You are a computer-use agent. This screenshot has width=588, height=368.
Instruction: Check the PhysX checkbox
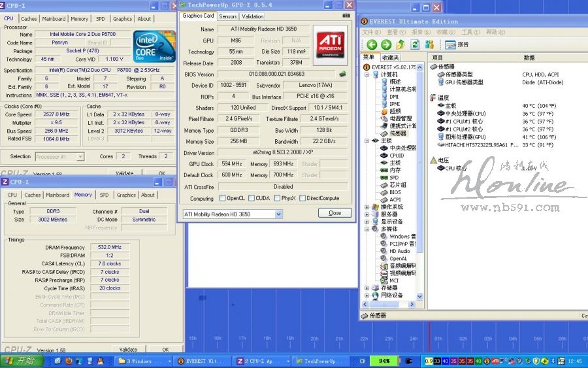click(276, 199)
